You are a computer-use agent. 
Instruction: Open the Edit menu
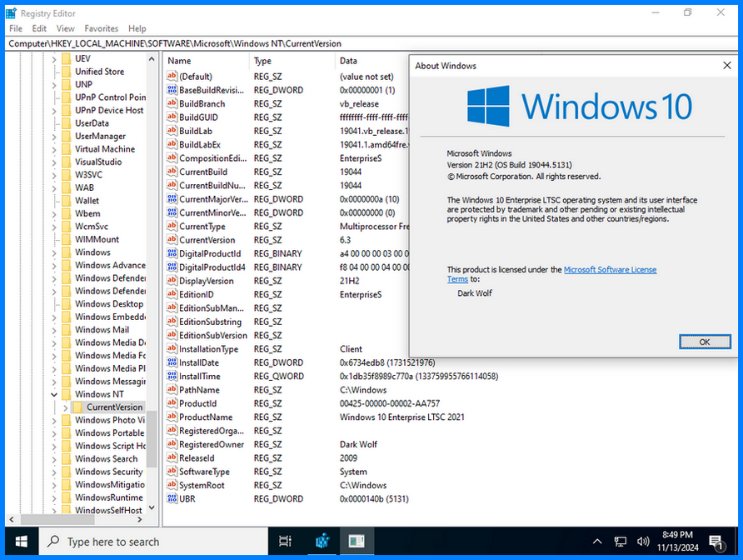39,28
